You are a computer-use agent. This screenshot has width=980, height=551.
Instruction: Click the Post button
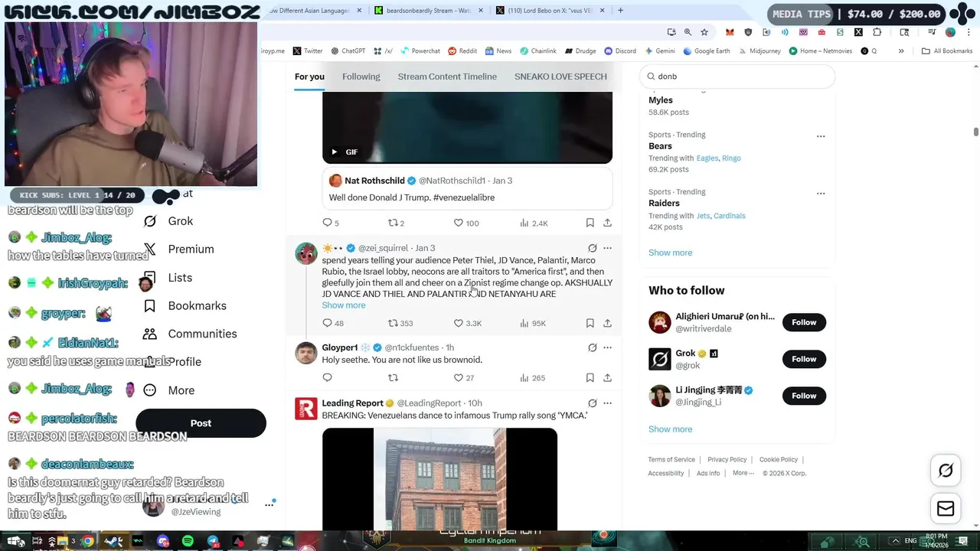[201, 423]
